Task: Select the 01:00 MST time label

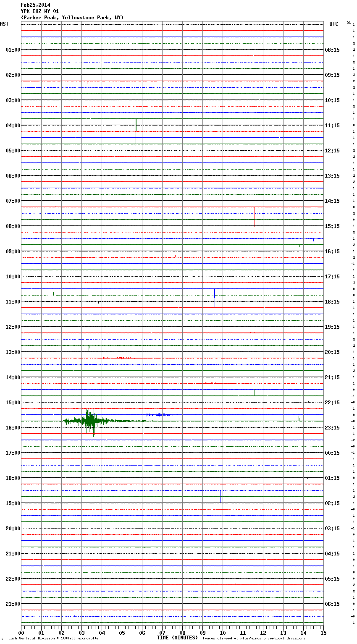Action: click(13, 50)
